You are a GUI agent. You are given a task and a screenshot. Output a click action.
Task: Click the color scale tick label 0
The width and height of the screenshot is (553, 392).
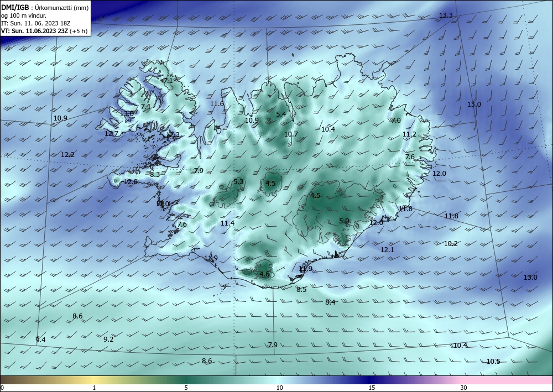2,388
